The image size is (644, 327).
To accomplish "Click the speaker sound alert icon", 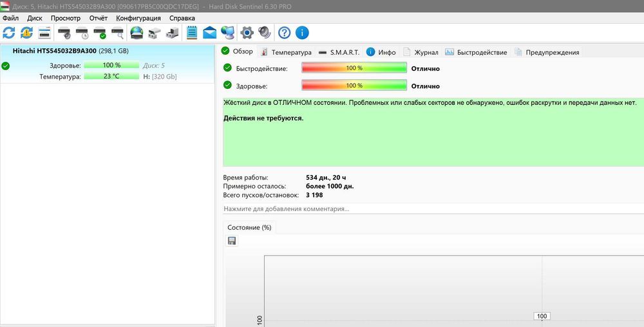I will pyautogui.click(x=265, y=33).
